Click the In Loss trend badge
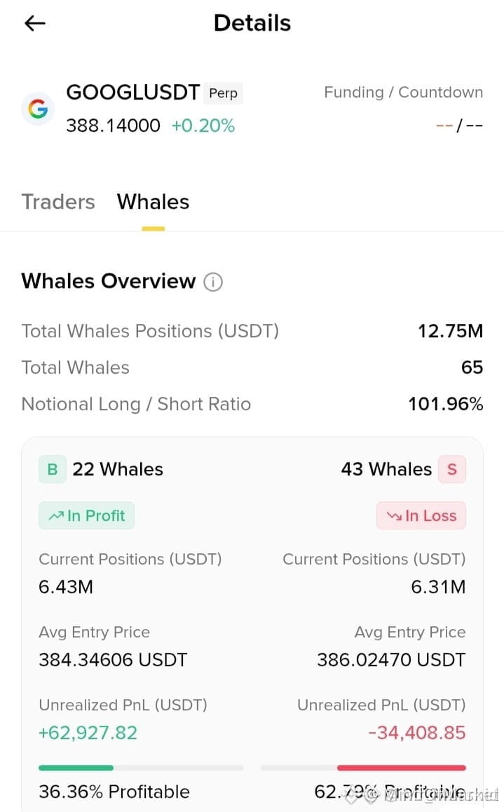This screenshot has width=504, height=812. (x=421, y=516)
